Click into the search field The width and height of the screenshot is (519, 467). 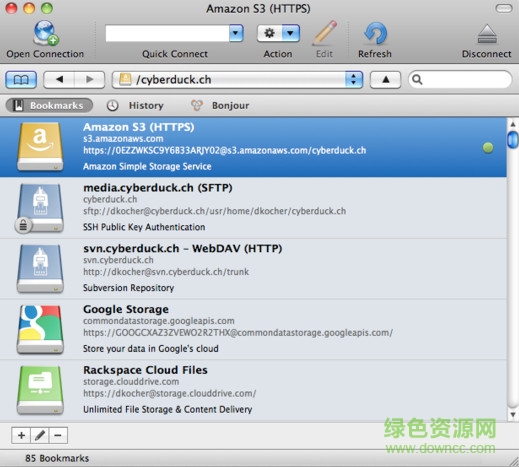click(460, 80)
